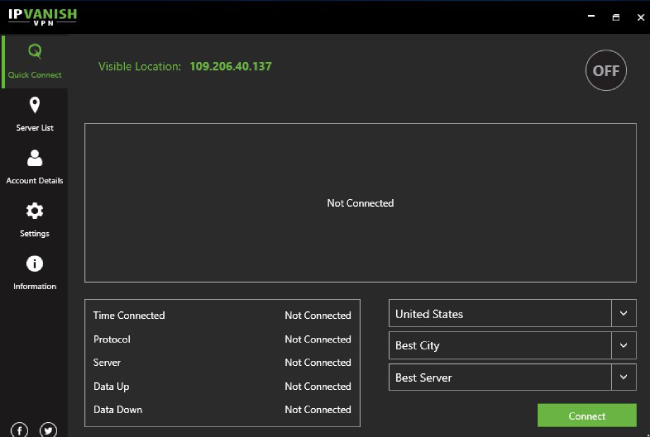Image resolution: width=650 pixels, height=437 pixels.
Task: Click Not Connected text in map panel
Action: (x=360, y=203)
